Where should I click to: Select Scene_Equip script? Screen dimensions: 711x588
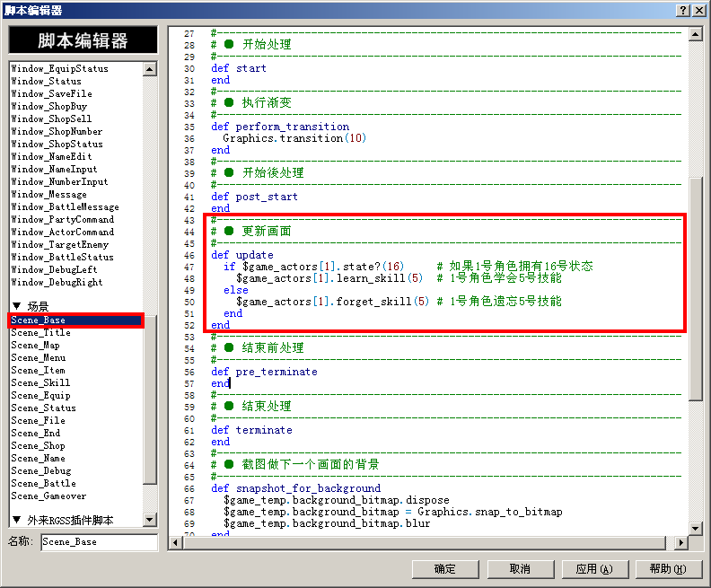[x=40, y=396]
